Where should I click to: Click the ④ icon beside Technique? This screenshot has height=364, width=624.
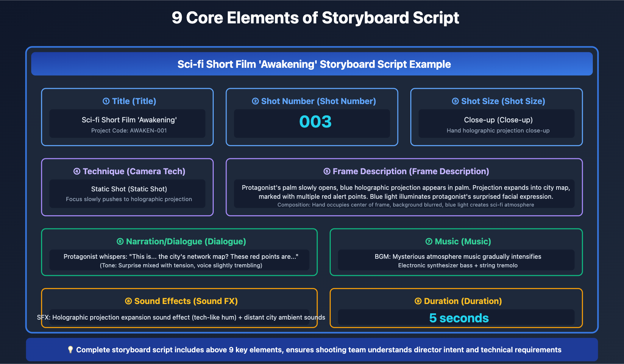click(x=77, y=171)
